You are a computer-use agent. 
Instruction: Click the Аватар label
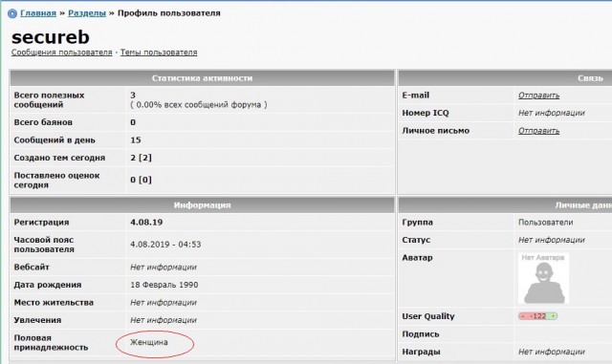tap(417, 258)
